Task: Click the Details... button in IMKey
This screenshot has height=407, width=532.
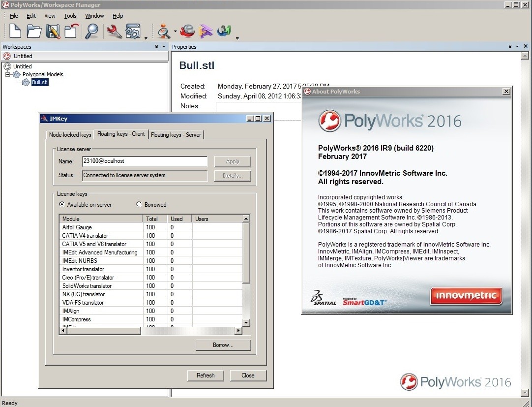Action: point(233,176)
